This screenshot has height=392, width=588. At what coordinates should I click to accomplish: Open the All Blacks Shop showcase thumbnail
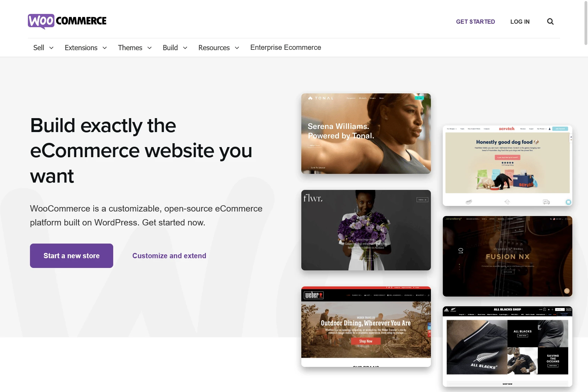click(x=508, y=346)
